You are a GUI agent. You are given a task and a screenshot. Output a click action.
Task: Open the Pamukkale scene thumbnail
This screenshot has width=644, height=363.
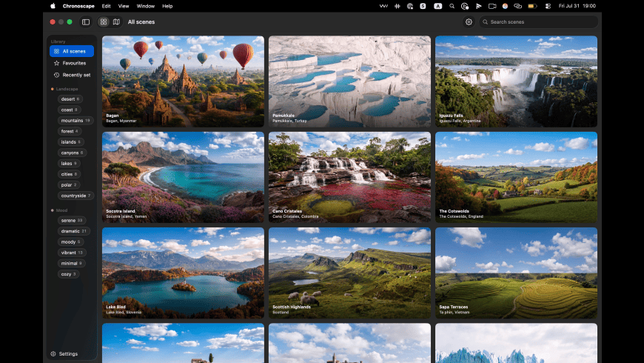(x=349, y=81)
